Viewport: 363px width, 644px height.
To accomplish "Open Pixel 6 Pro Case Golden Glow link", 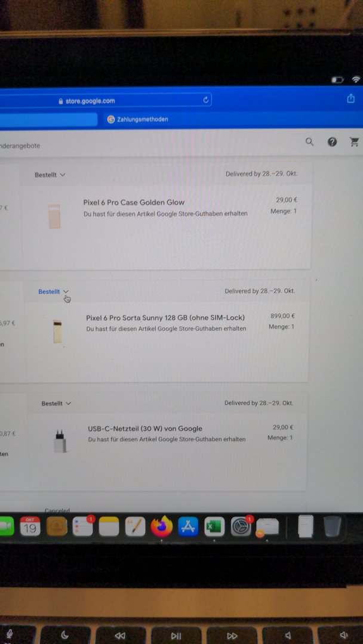I will (134, 203).
